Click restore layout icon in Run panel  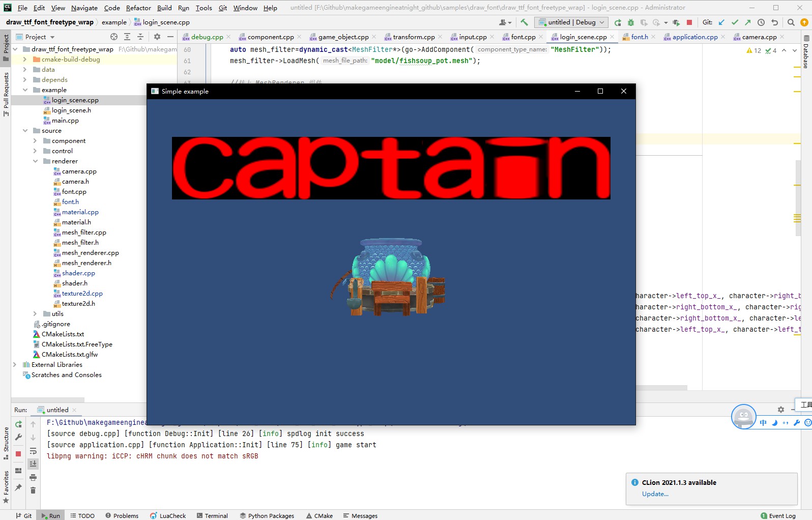coord(18,471)
